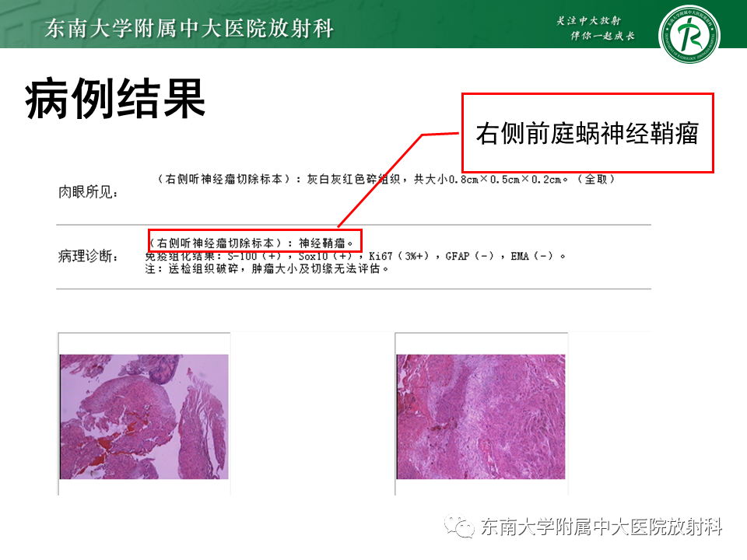Click the label 病理诊断

coord(88,256)
